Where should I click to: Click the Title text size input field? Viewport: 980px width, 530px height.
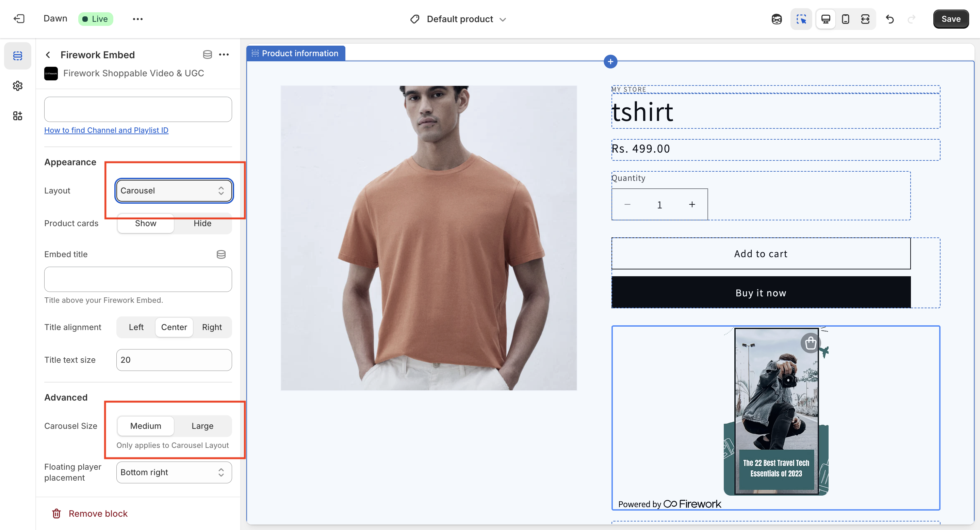click(174, 360)
